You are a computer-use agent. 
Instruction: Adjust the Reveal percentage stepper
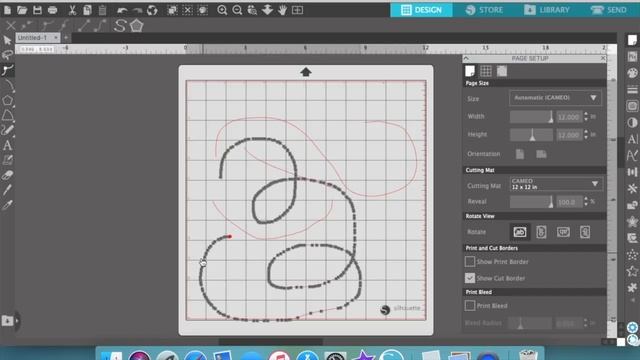586,201
